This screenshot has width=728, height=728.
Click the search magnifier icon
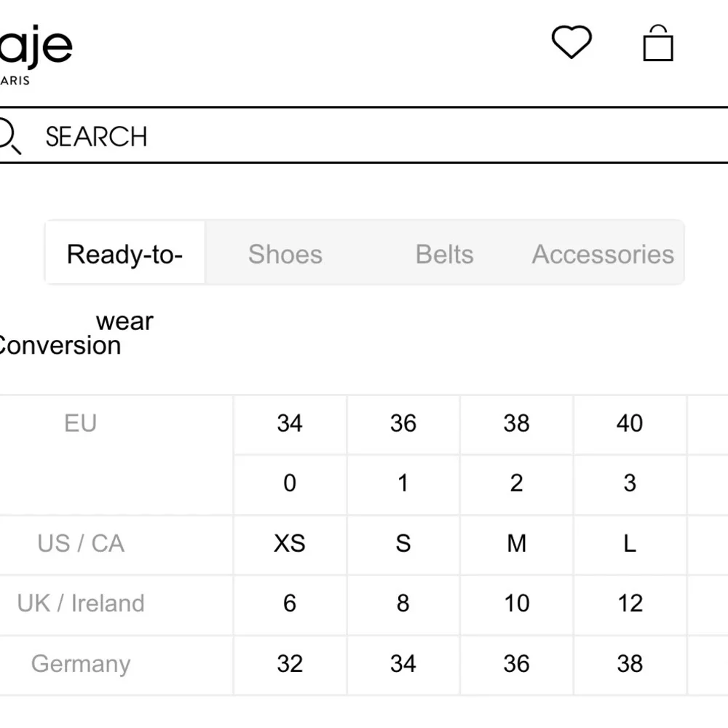click(x=9, y=136)
